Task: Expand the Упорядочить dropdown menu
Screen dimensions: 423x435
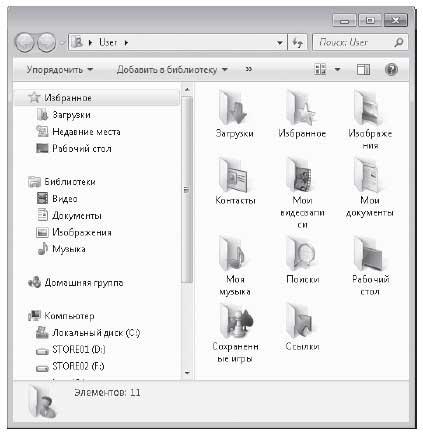Action: (60, 70)
